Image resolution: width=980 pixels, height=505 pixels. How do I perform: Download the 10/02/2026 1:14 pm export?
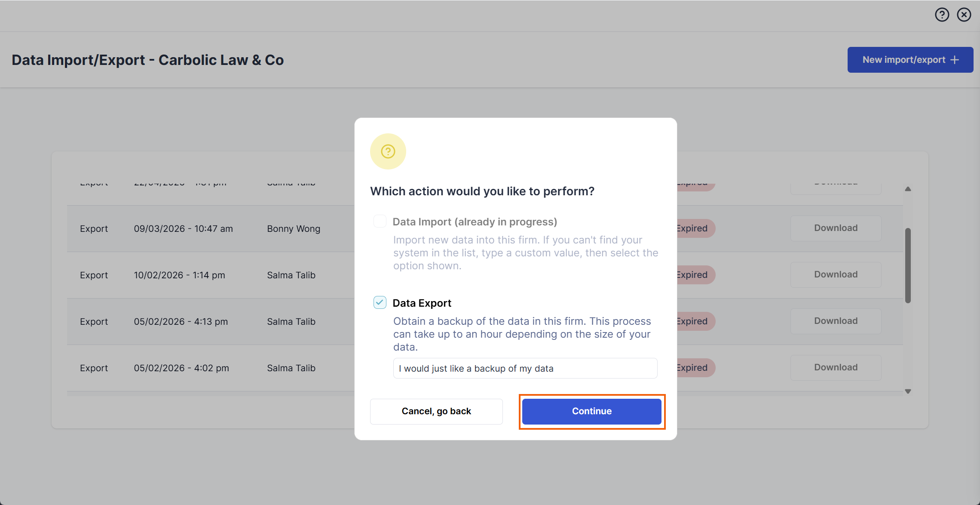[836, 275]
